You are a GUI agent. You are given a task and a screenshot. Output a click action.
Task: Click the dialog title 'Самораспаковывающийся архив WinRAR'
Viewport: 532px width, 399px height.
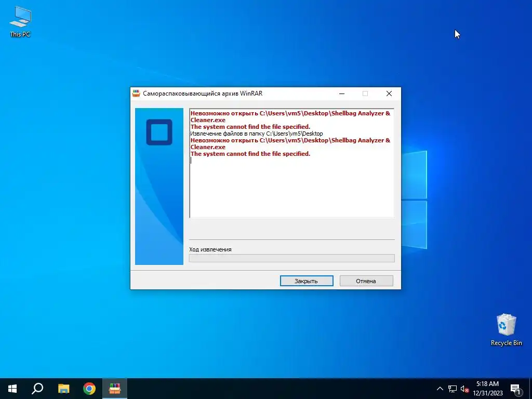[x=203, y=94]
